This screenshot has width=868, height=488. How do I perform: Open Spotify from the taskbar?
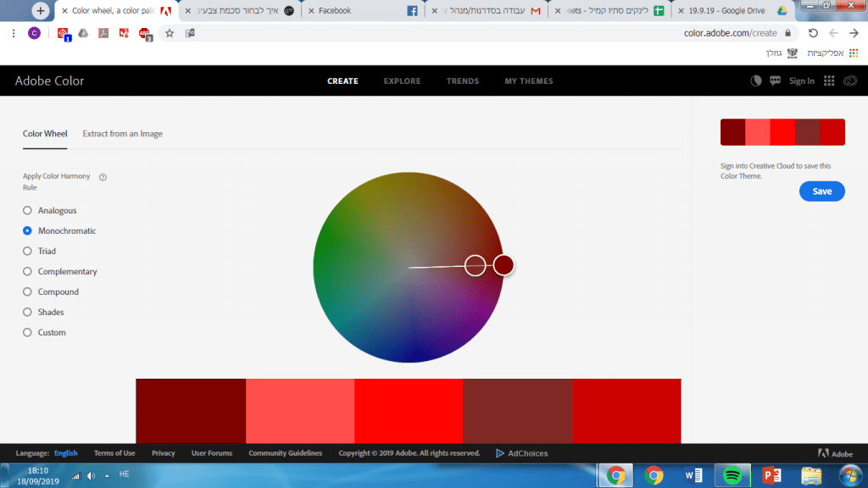point(732,475)
